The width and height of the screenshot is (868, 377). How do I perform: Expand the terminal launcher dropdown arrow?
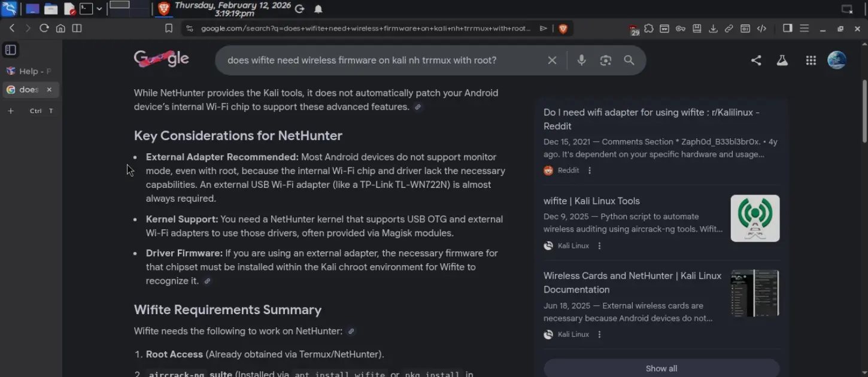point(99,9)
